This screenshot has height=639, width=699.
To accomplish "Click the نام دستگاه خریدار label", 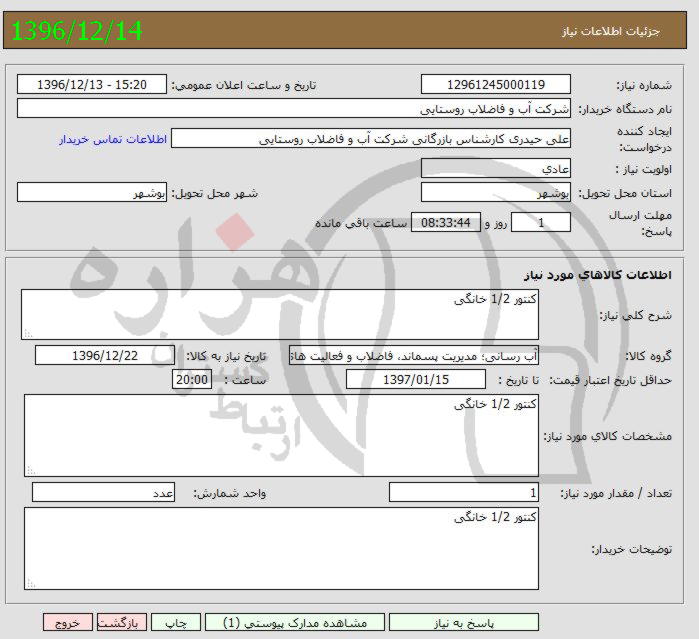I will point(625,109).
